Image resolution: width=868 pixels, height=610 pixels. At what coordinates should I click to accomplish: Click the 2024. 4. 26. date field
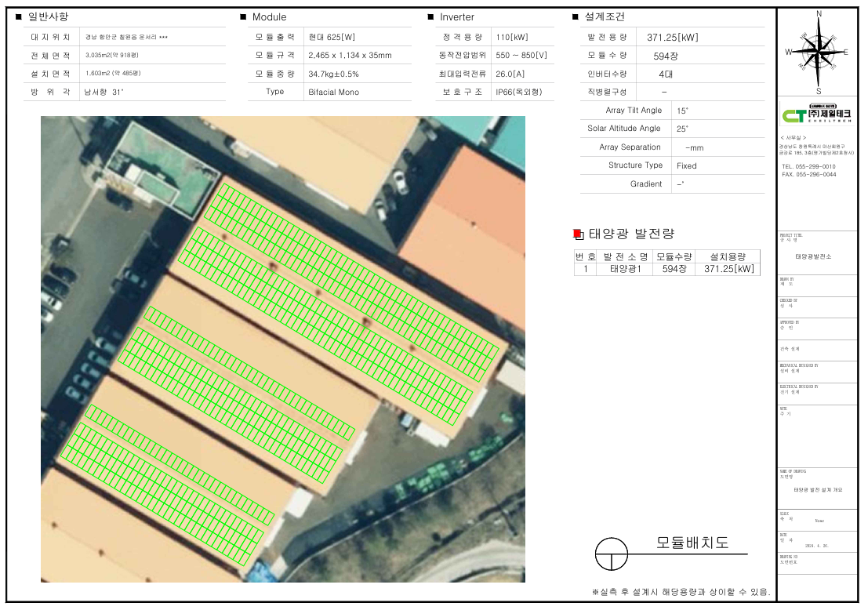coord(816,544)
